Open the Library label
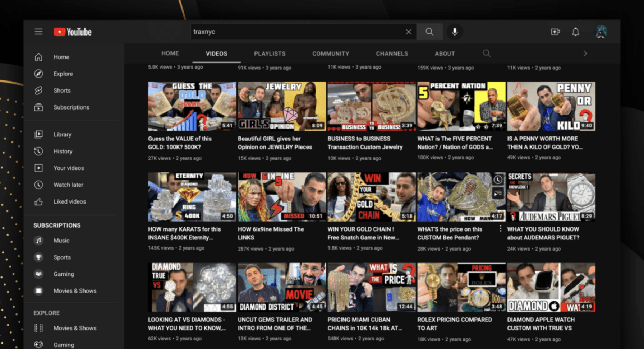 point(63,134)
